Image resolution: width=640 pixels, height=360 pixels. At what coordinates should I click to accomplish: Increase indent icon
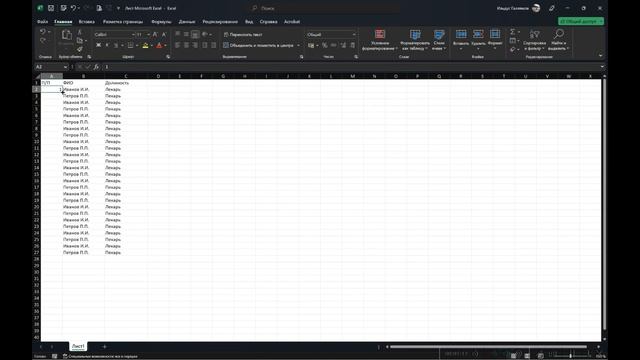pyautogui.click(x=213, y=45)
